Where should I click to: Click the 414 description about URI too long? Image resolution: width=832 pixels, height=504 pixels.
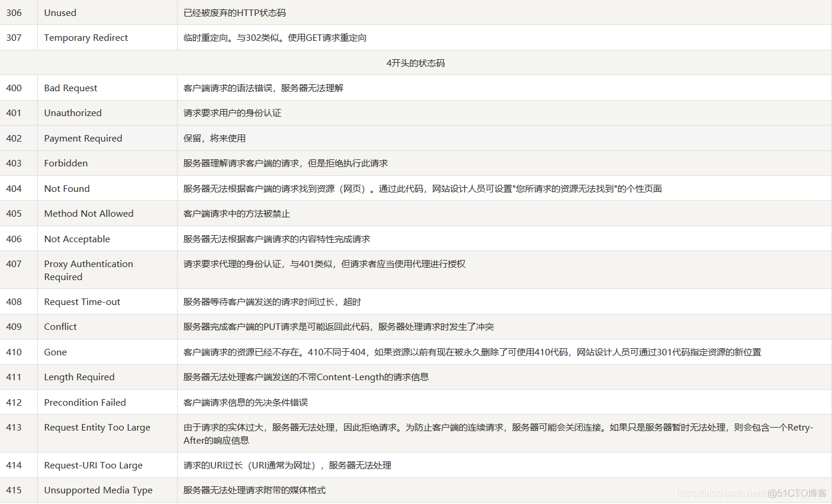coord(287,465)
